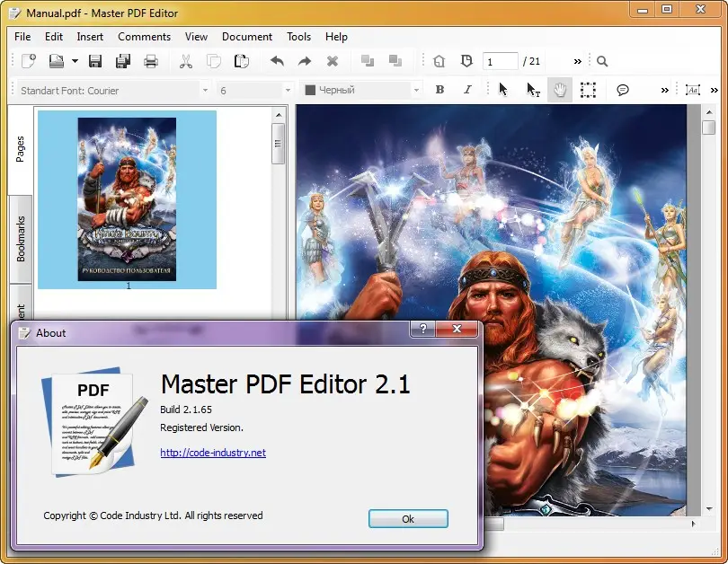Image resolution: width=728 pixels, height=564 pixels.
Task: Click the Save As multiple-floppy icon
Action: point(123,61)
